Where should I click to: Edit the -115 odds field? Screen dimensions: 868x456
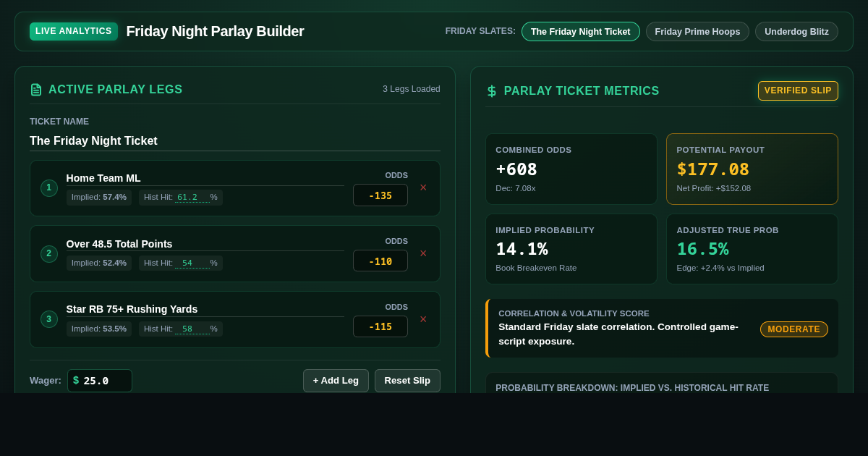[x=380, y=326]
